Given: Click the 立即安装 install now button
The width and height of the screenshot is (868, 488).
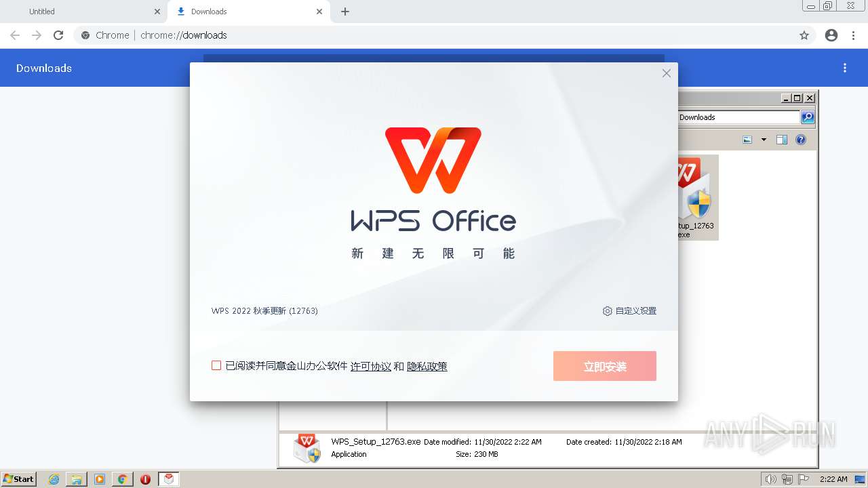Looking at the screenshot, I should tap(604, 366).
